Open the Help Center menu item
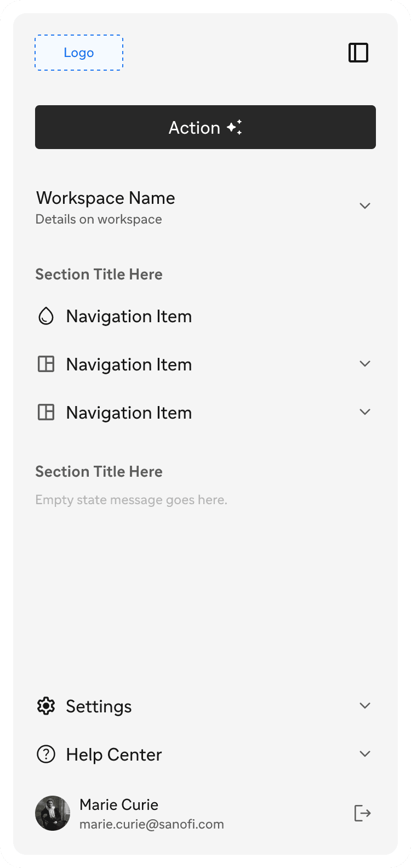 206,755
